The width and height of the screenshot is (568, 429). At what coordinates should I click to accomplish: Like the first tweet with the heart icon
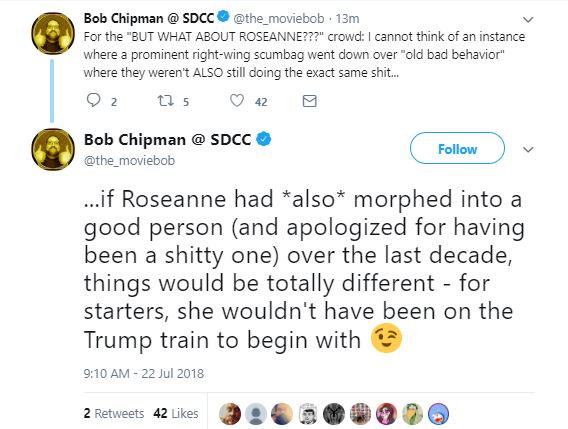237,101
